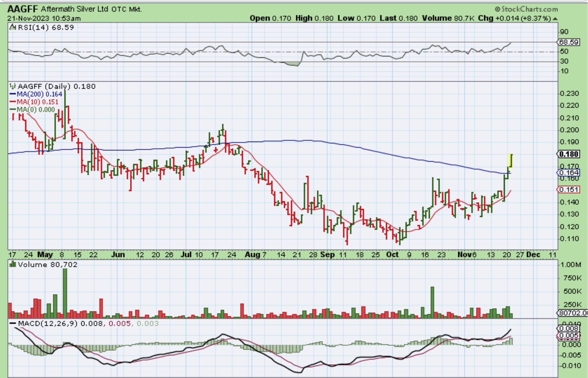Click the 68.59 RSI value axis label
Image resolution: width=588 pixels, height=378 pixels.
569,42
